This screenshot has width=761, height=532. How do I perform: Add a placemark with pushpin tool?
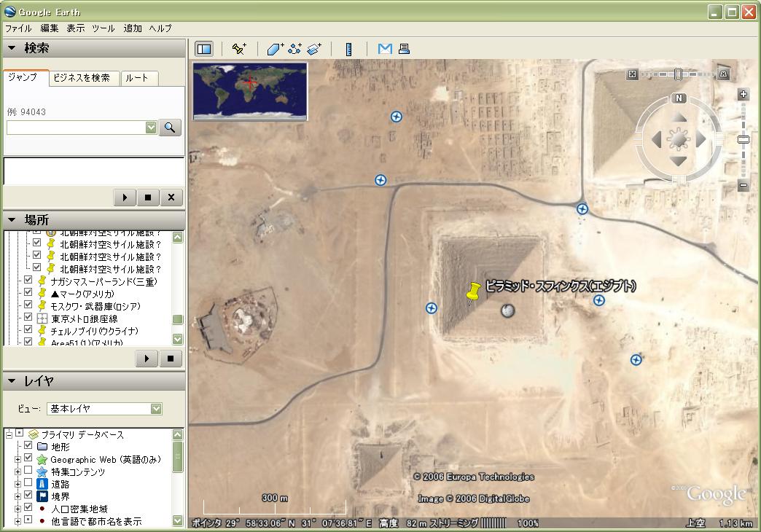click(239, 49)
